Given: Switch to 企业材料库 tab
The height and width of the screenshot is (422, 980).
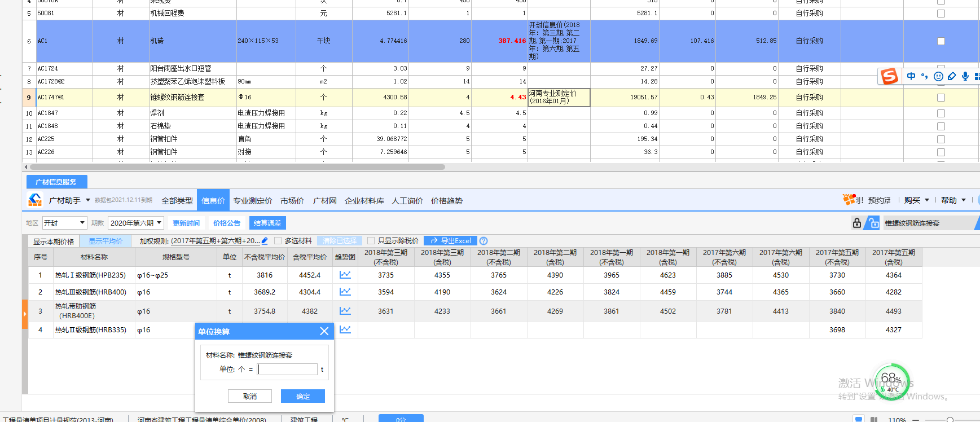Looking at the screenshot, I should [364, 201].
